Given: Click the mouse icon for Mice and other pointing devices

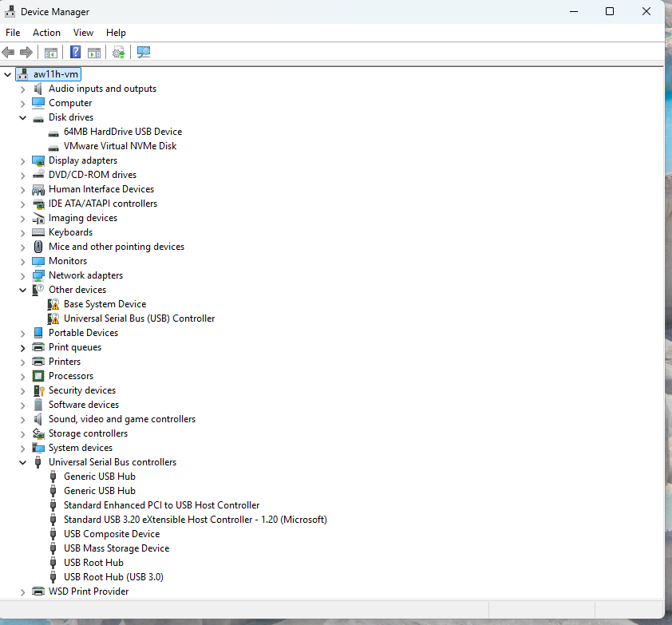Looking at the screenshot, I should coord(38,247).
